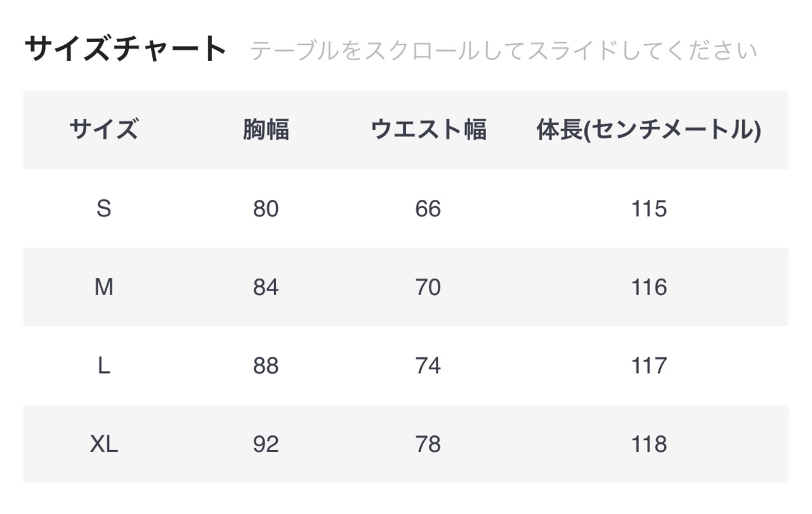Click the M size row label
812x514 pixels.
103,287
